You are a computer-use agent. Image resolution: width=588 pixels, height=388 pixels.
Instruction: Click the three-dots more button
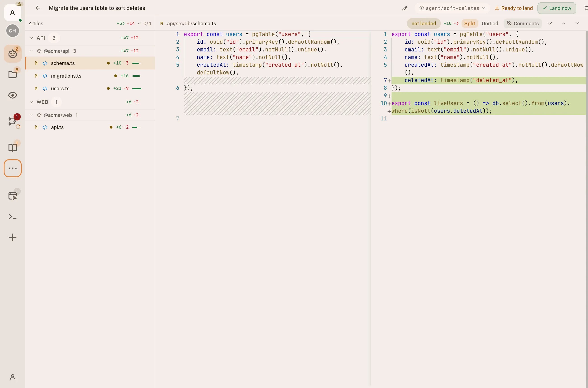tap(13, 168)
